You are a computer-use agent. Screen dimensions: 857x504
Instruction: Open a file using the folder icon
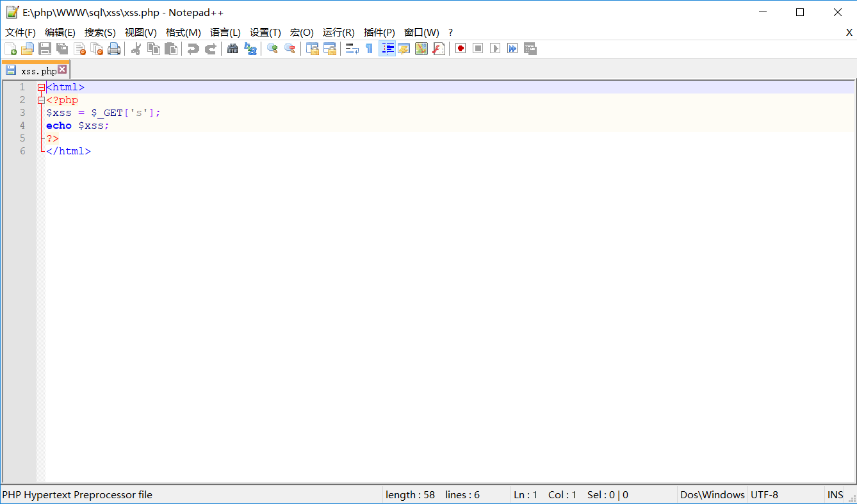[x=28, y=49]
